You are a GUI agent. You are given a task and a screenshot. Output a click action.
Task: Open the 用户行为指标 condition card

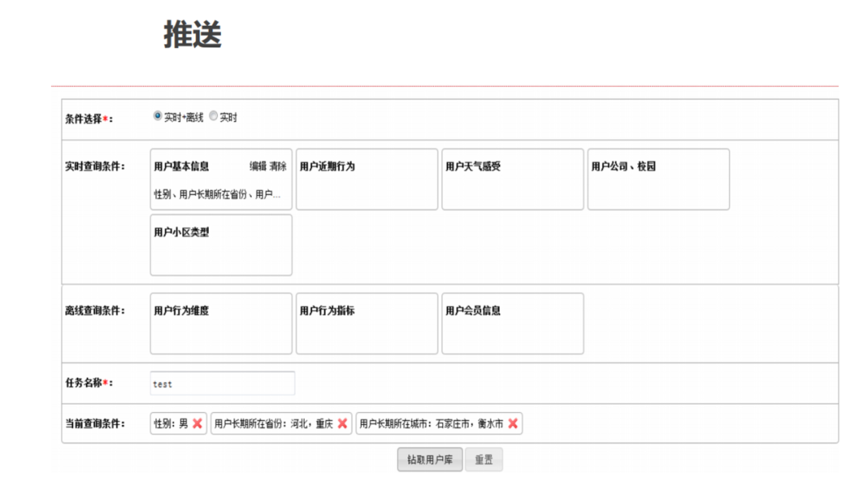click(366, 324)
